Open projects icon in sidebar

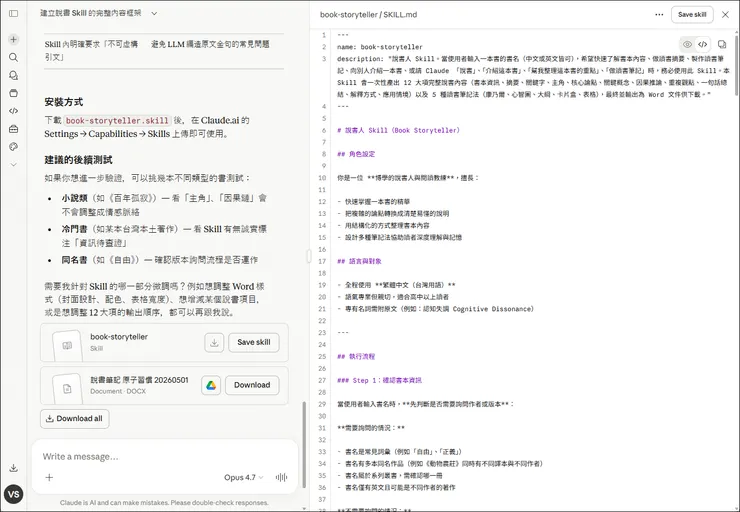[x=14, y=93]
